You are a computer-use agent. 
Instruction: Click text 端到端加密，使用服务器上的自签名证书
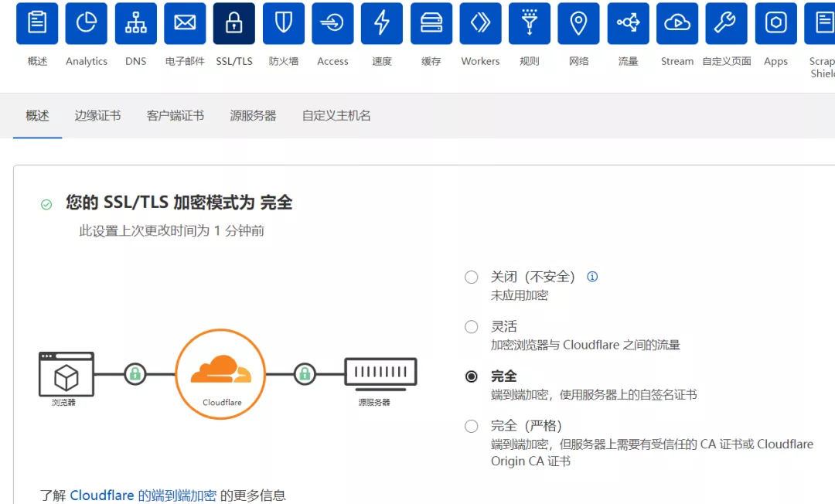[594, 395]
